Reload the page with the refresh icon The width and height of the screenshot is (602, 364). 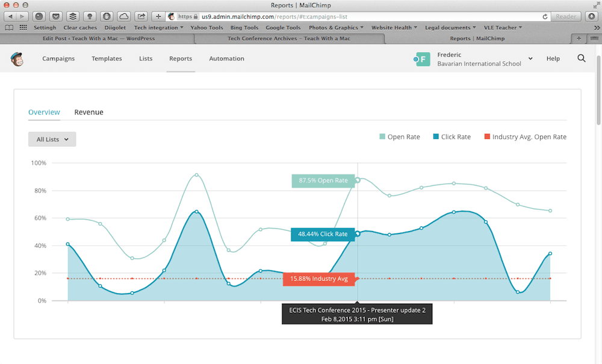[545, 16]
